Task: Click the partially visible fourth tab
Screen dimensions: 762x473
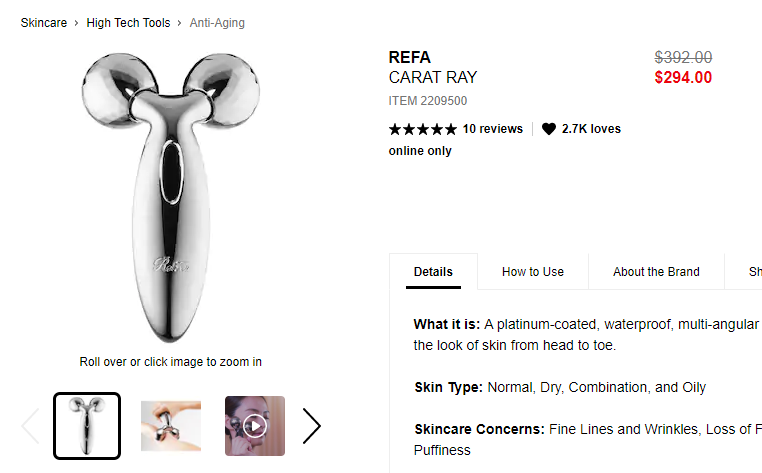Action: pos(754,271)
